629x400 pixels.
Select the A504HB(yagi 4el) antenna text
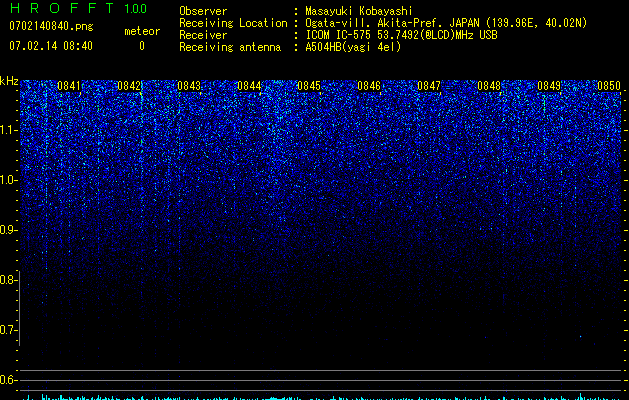tap(353, 47)
